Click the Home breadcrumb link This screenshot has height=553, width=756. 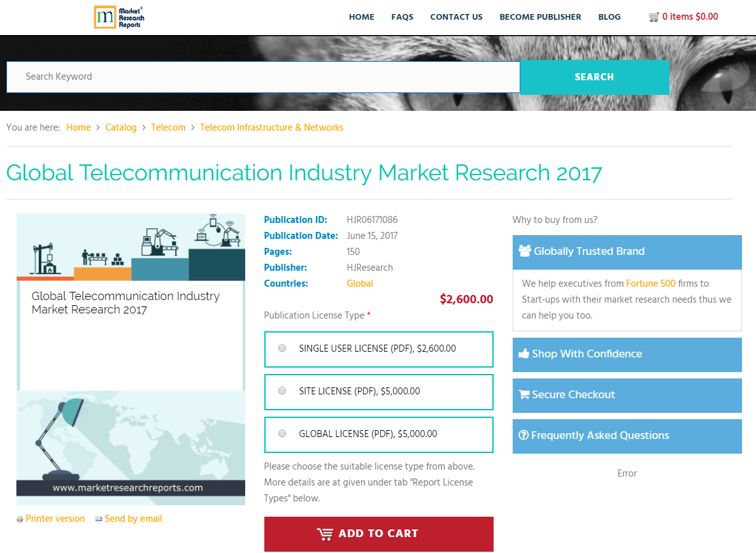(x=78, y=127)
